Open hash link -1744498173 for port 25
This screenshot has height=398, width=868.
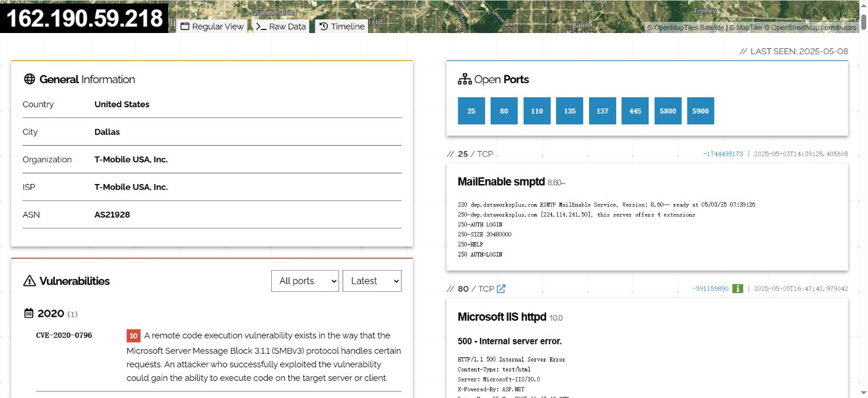coord(723,154)
